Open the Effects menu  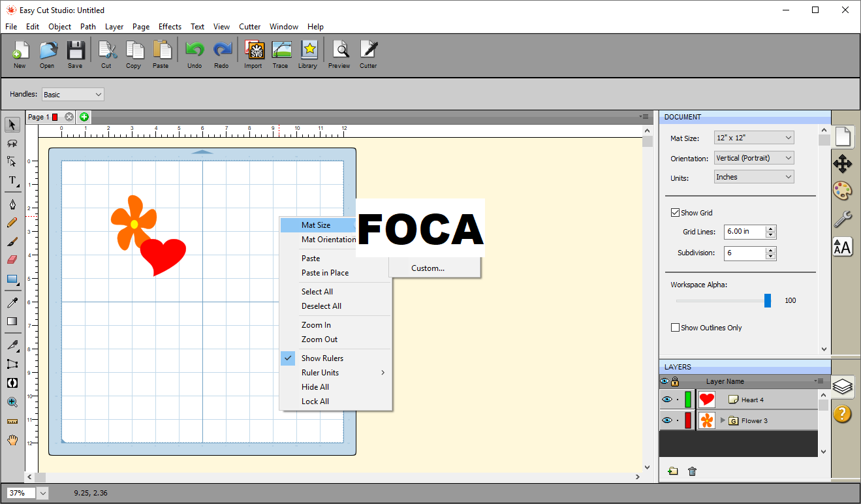[170, 27]
